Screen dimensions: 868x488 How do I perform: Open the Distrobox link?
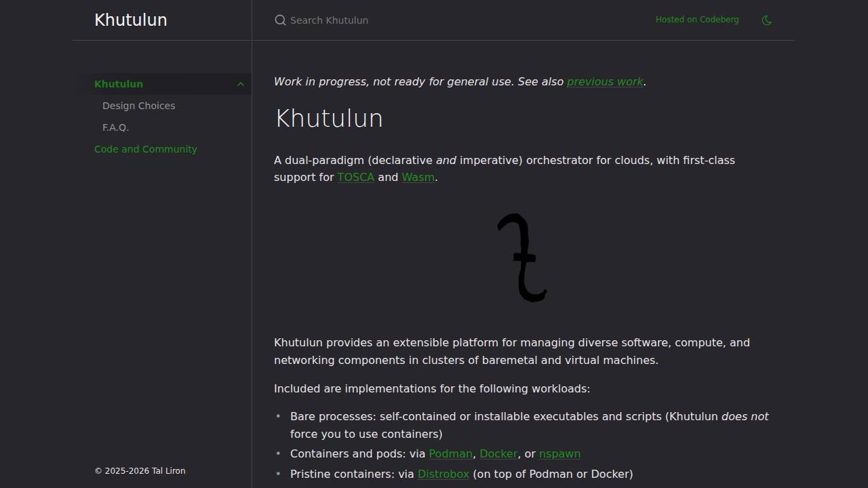tap(443, 474)
